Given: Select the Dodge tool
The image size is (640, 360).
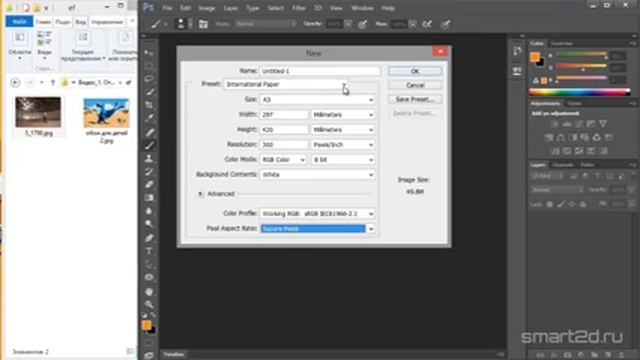Looking at the screenshot, I should (149, 224).
